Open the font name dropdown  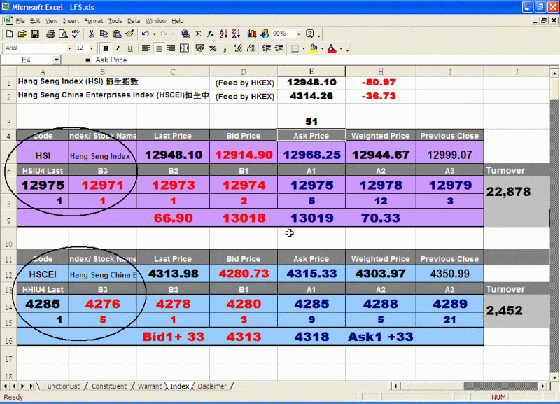pos(69,48)
